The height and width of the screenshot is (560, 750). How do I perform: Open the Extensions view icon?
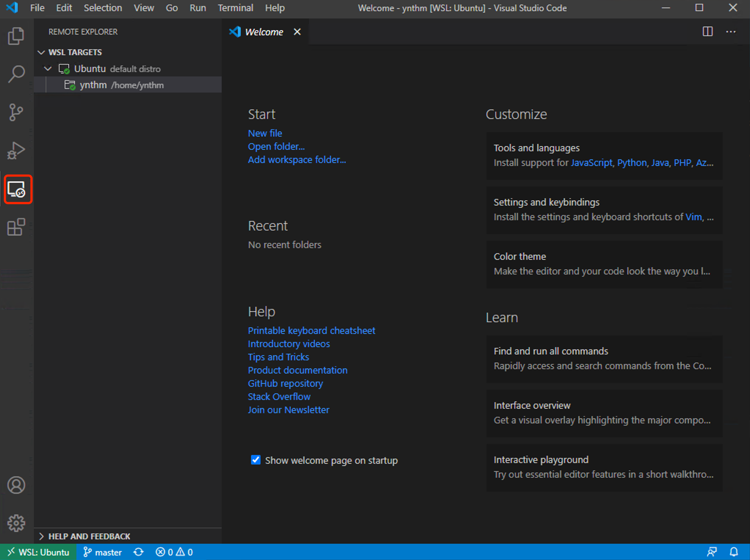click(16, 227)
